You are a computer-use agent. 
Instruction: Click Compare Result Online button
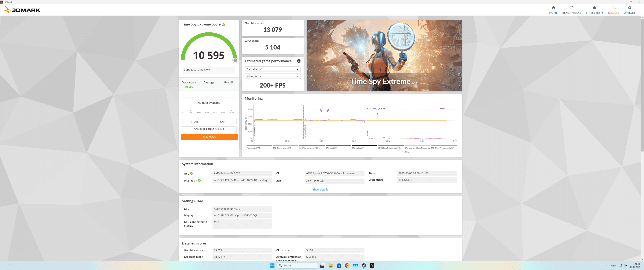point(209,129)
